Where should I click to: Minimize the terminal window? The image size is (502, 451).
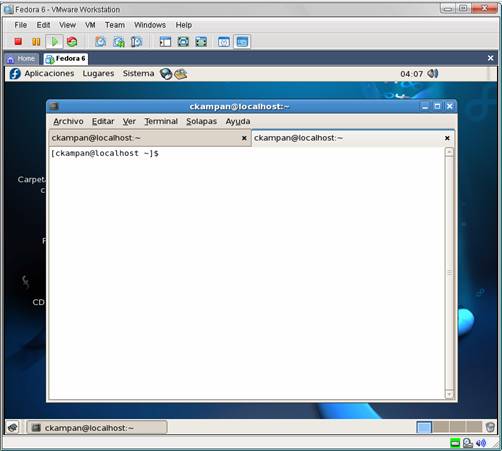click(x=425, y=106)
